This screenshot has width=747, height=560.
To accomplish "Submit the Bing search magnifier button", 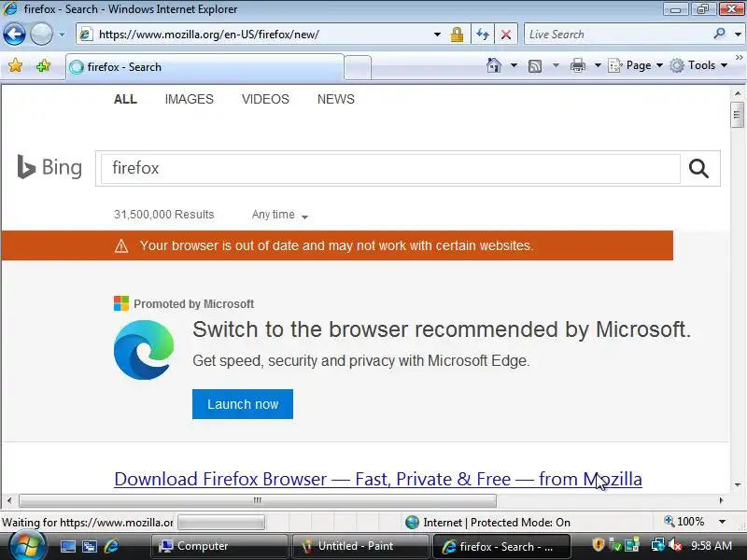I will (698, 169).
